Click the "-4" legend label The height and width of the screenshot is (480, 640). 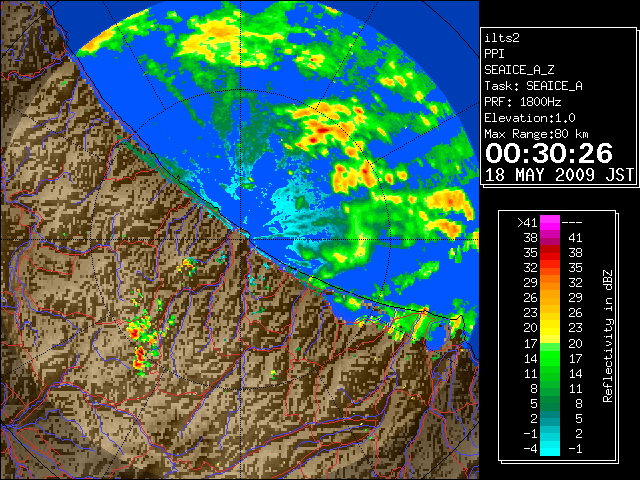click(530, 448)
